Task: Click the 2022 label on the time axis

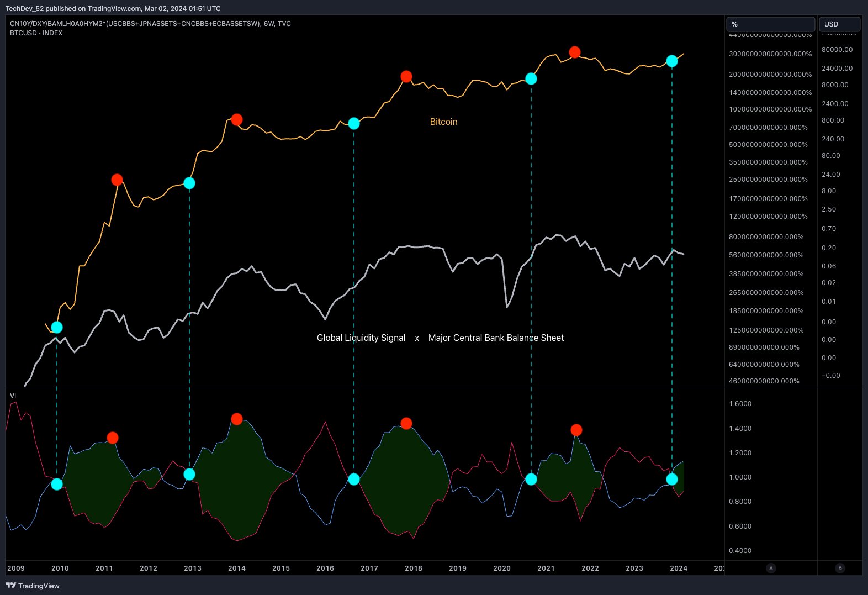Action: (590, 568)
